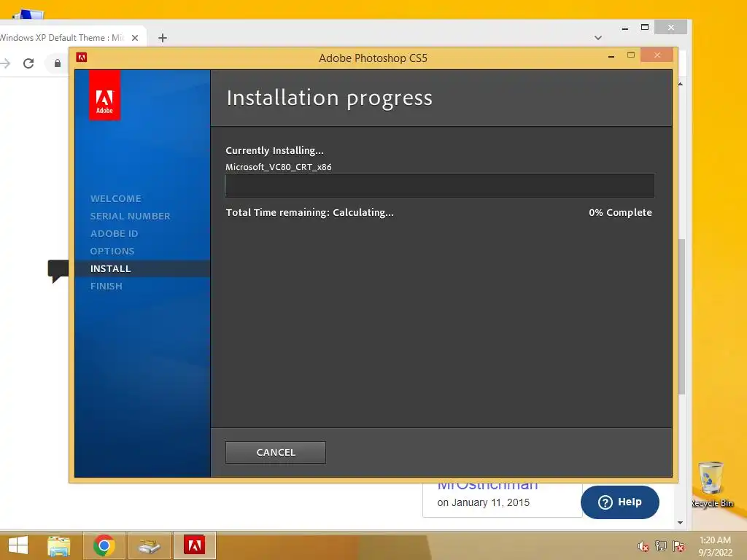Minimize the Adobe Photoshop CS5 installer
This screenshot has height=560, width=747.
(x=611, y=56)
